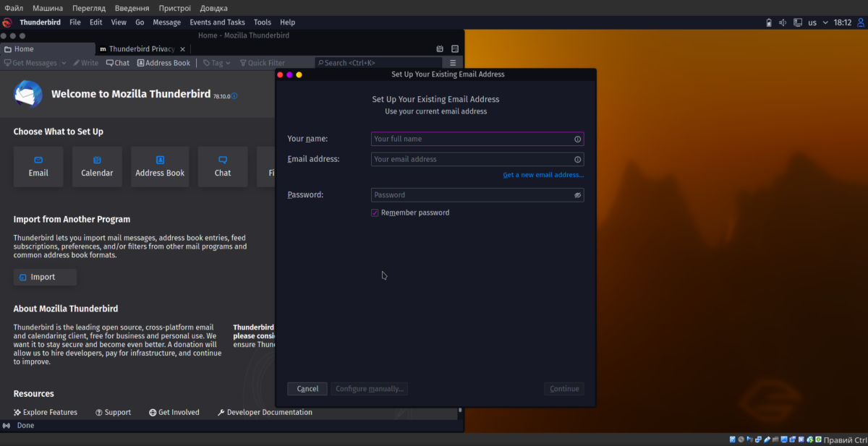Open VirtualBox Машина menu
Viewport: 868px width, 446px height.
48,8
